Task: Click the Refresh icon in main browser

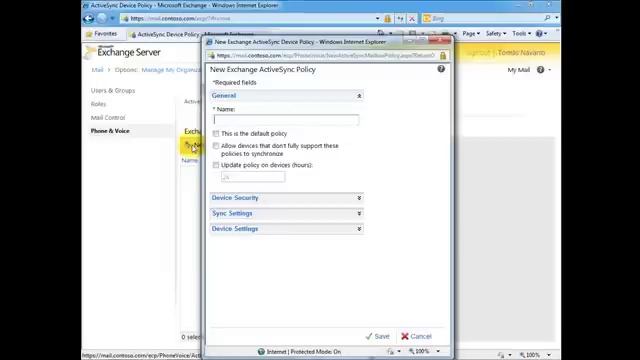Action: pos(400,18)
